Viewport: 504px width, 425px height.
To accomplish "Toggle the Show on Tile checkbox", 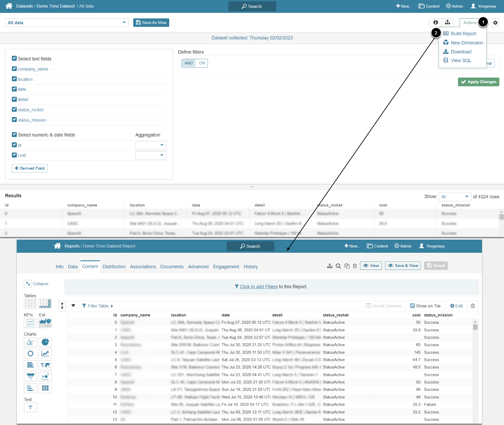I will (x=412, y=306).
